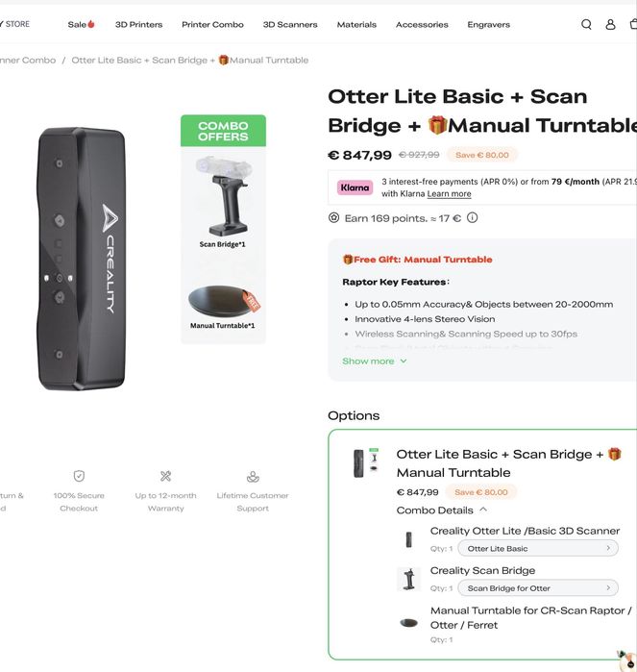Screen dimensions: 637x672
Task: Click the Otter Lite breadcrumb link
Action: [x=190, y=61]
